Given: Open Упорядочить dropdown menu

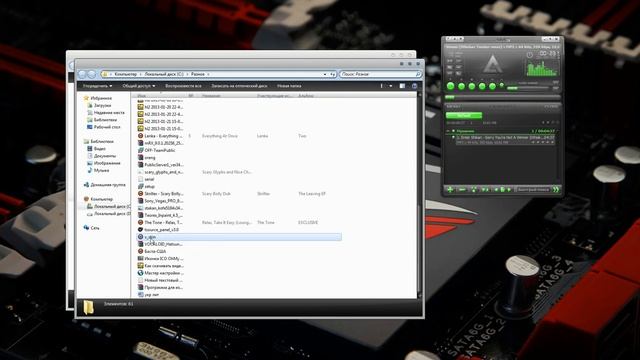Looking at the screenshot, I should point(98,86).
